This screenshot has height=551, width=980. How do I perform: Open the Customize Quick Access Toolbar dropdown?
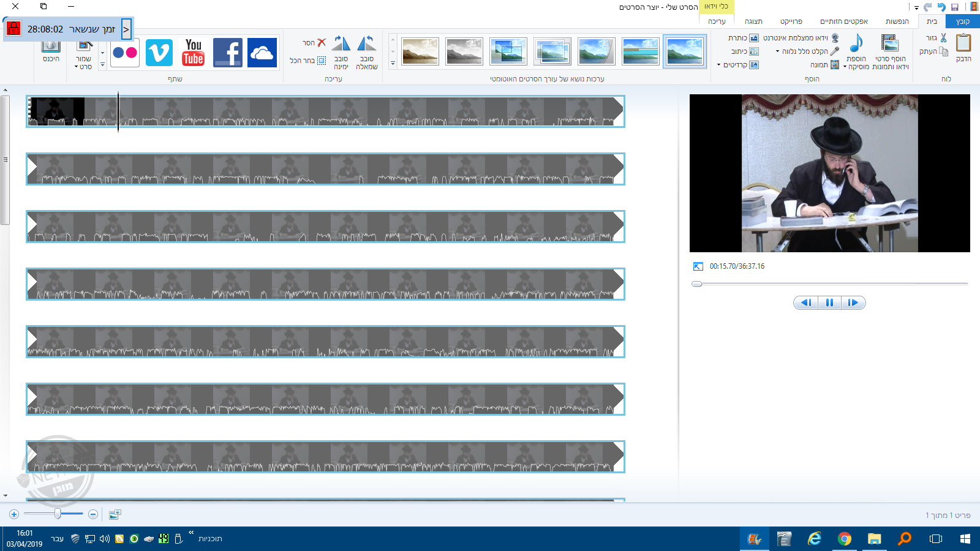(x=916, y=8)
